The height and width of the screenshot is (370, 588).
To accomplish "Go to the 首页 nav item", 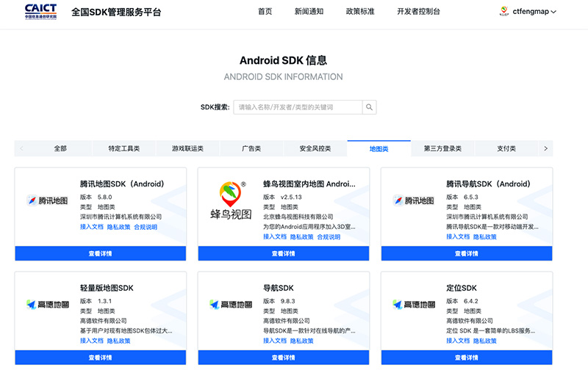I will [x=265, y=12].
